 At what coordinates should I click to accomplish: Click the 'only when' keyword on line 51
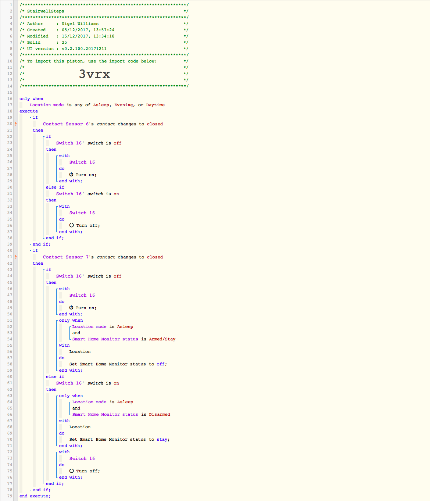(71, 320)
